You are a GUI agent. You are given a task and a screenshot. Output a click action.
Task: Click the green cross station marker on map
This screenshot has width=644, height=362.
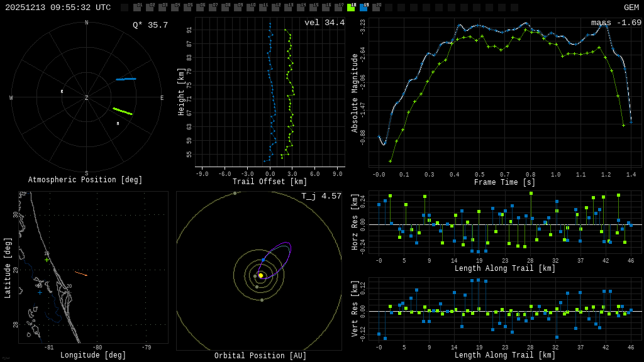coord(47,260)
